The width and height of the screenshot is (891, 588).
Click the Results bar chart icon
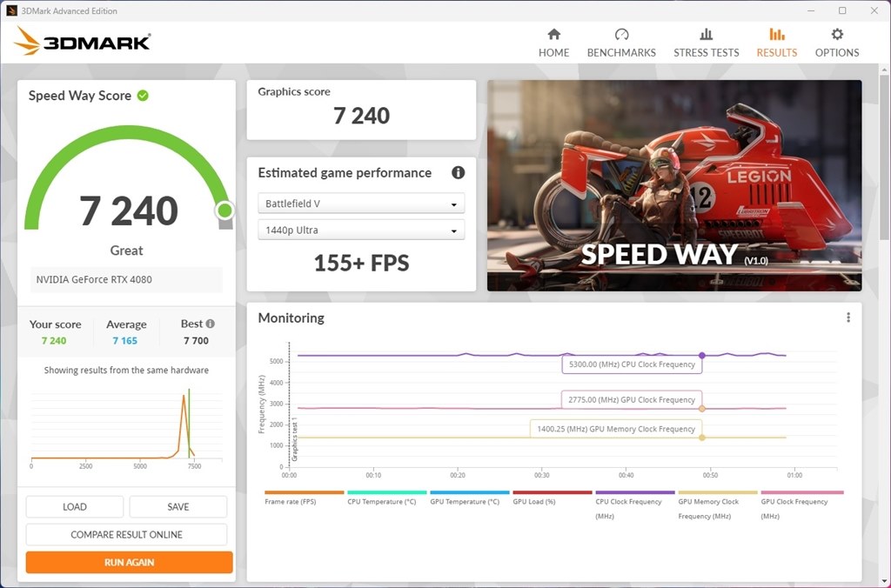click(x=777, y=35)
